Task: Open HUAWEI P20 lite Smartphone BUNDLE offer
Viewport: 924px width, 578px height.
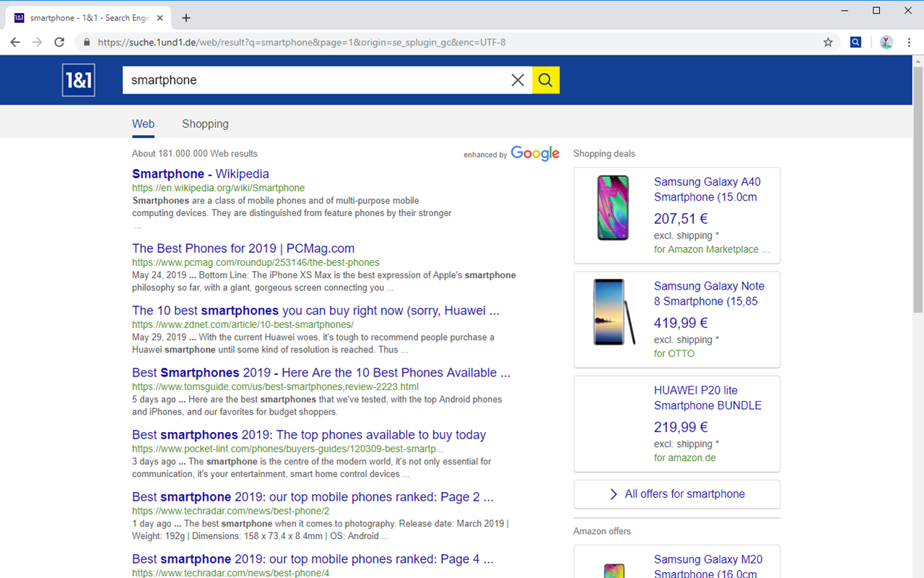Action: 707,397
